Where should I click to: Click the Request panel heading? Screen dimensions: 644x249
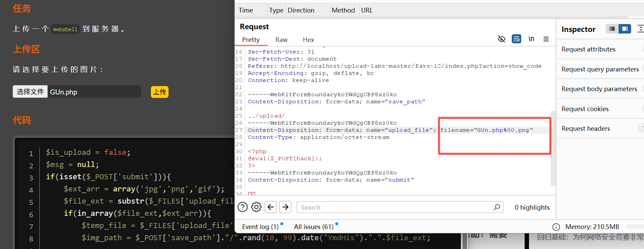click(x=254, y=26)
